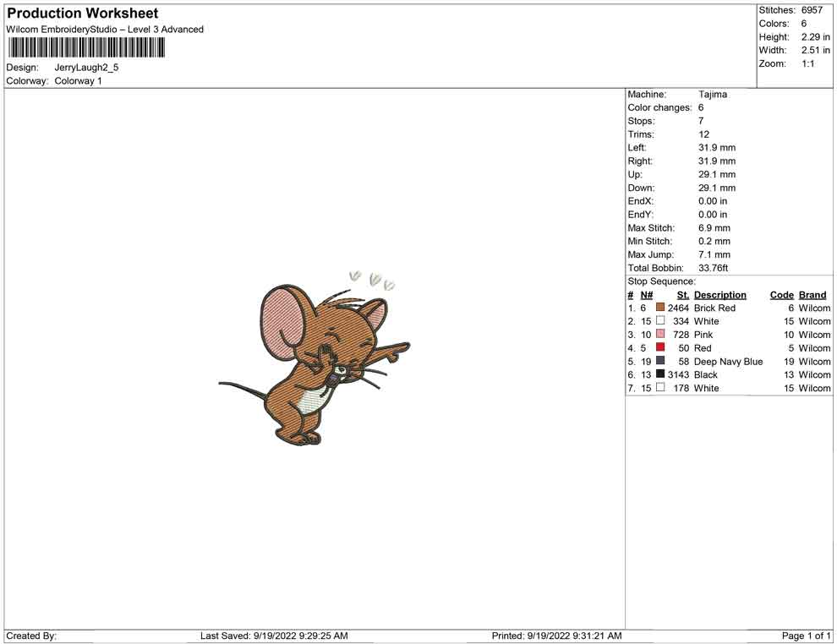
Task: Click the Max Jump value '7.1 mm'
Action: pyautogui.click(x=714, y=254)
